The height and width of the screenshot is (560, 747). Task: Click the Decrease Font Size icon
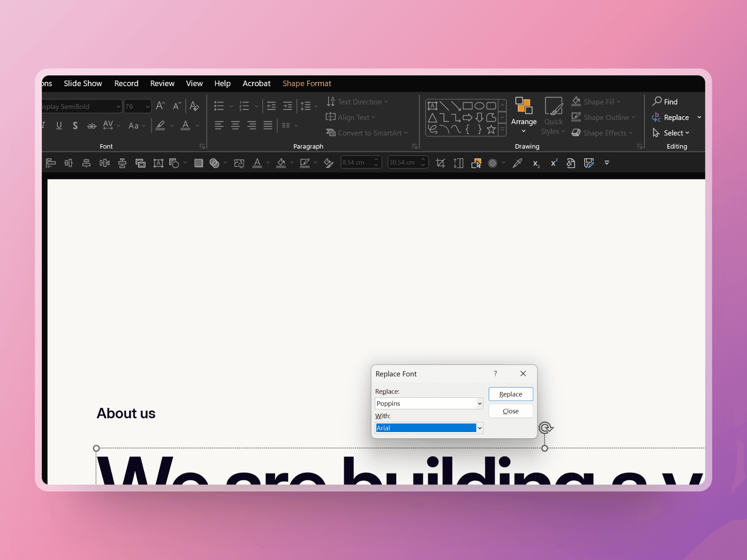coord(177,106)
